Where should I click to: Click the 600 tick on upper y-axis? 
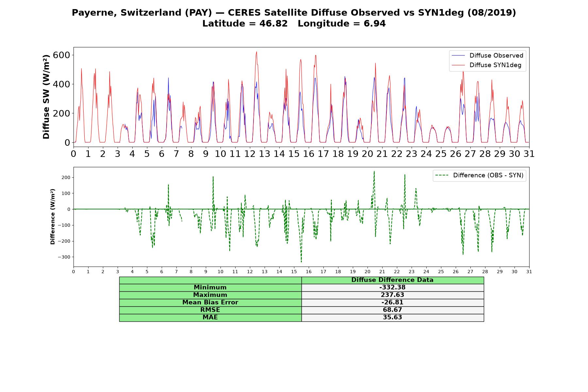(62, 55)
